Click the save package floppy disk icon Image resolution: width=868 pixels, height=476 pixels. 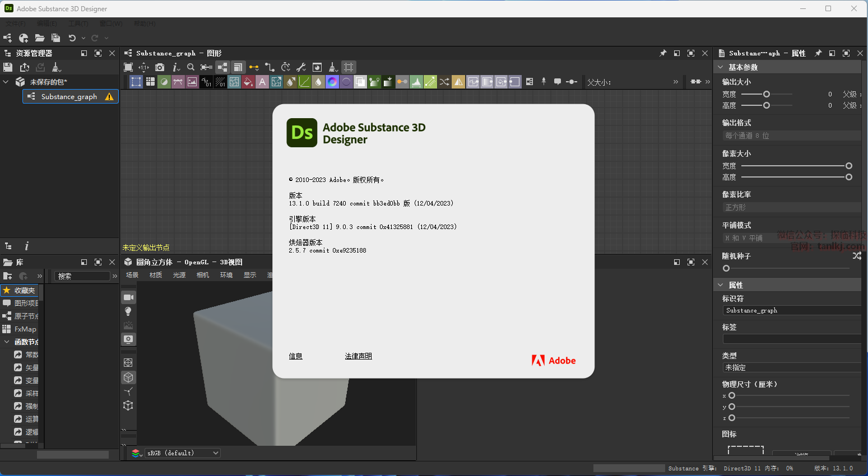(x=8, y=67)
